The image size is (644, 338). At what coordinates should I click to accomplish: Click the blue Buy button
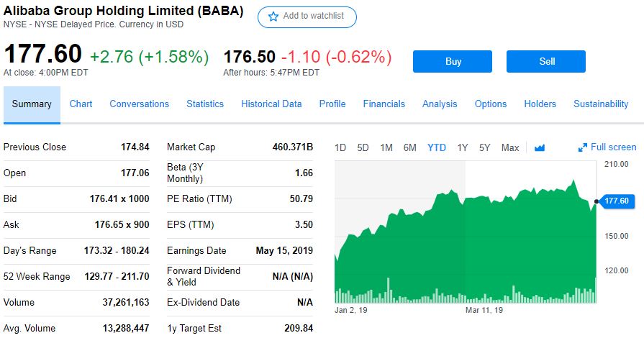click(x=453, y=62)
